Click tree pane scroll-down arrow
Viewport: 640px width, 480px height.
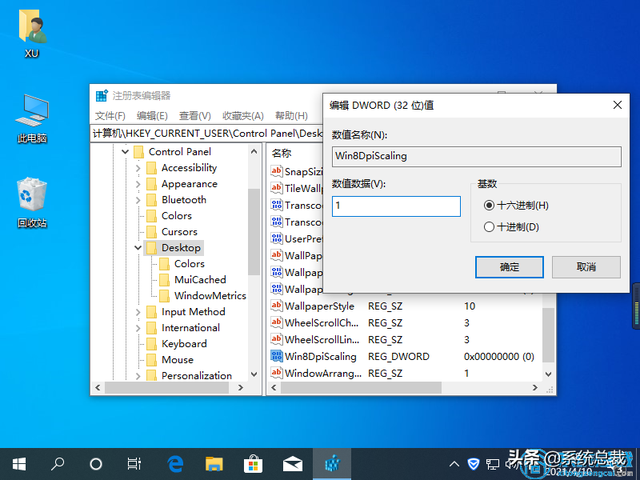click(254, 374)
